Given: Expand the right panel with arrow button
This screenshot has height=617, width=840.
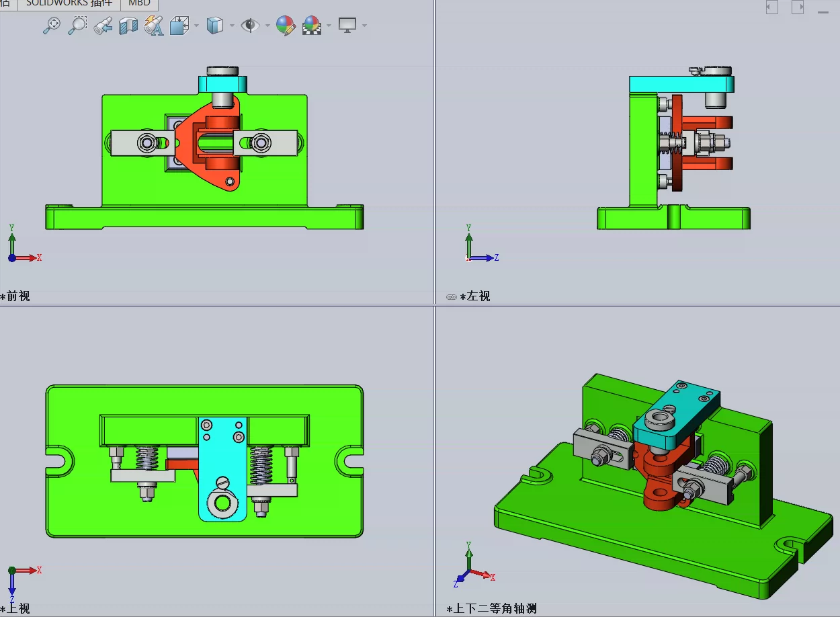Looking at the screenshot, I should (x=798, y=7).
